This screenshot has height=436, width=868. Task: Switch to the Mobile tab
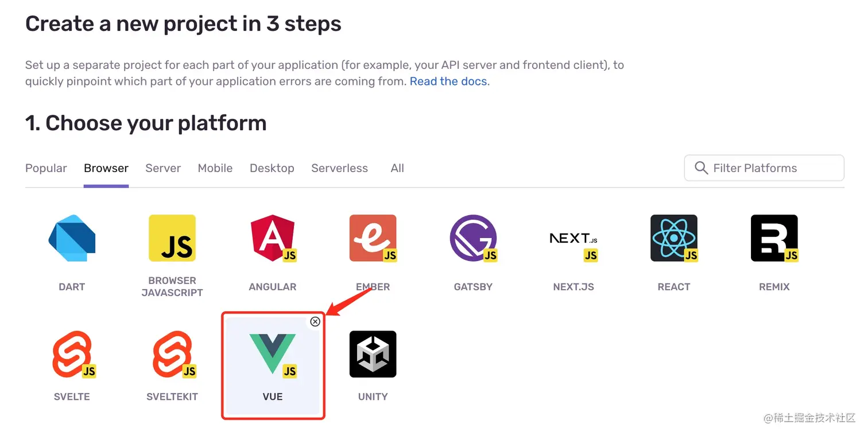[x=215, y=168]
